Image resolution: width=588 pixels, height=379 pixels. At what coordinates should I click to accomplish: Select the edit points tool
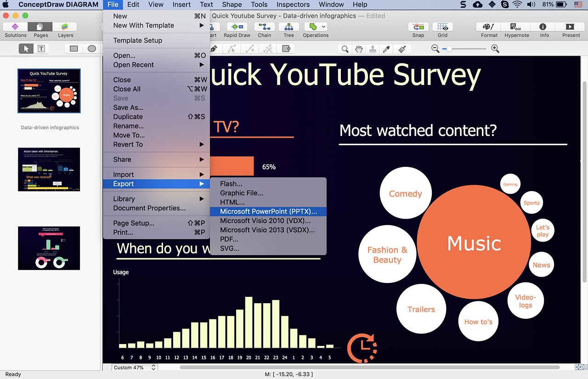(232, 49)
